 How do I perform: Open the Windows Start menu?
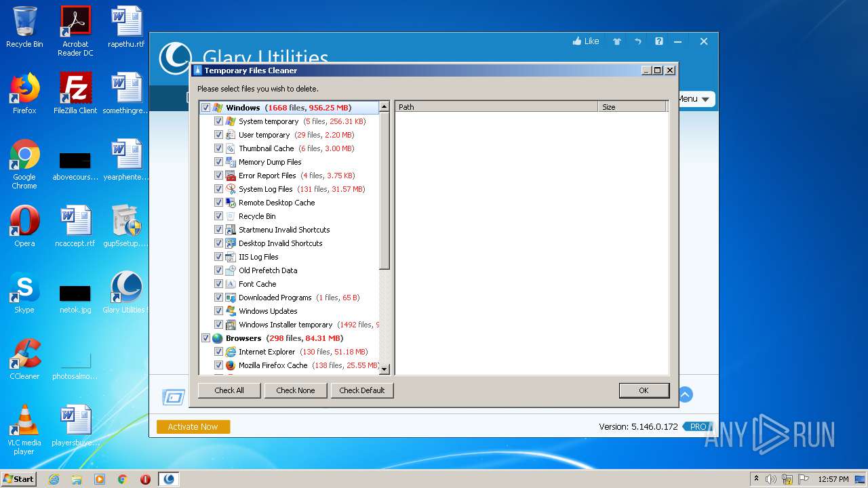(x=19, y=479)
